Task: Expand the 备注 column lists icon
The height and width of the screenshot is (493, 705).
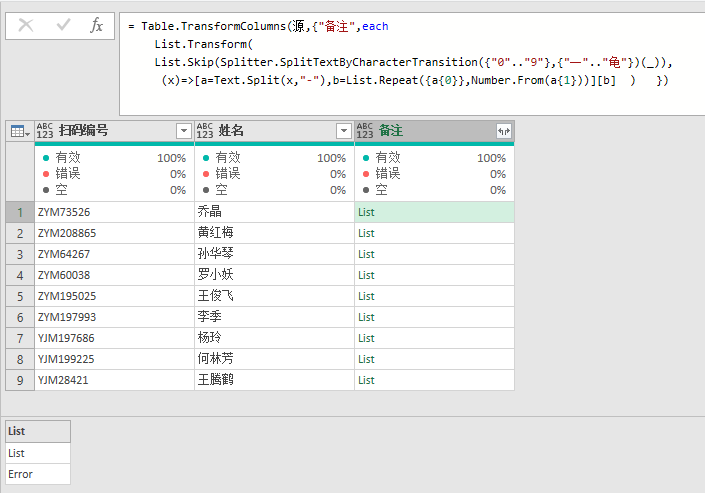Action: [x=504, y=131]
